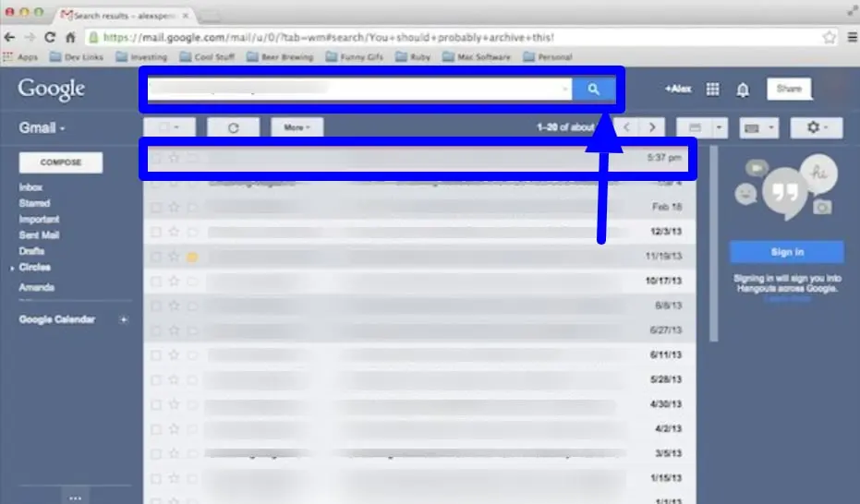Show search options arrow in search box
The height and width of the screenshot is (504, 860).
[565, 89]
